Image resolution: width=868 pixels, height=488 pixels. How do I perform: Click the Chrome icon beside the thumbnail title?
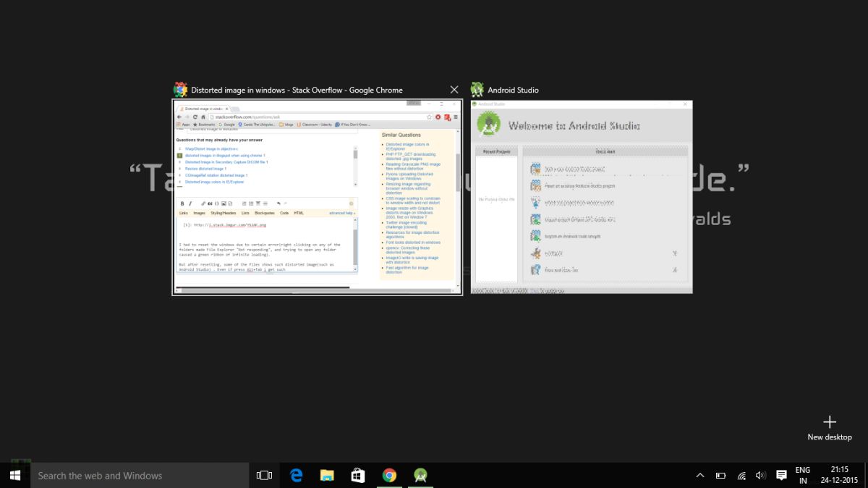point(180,90)
